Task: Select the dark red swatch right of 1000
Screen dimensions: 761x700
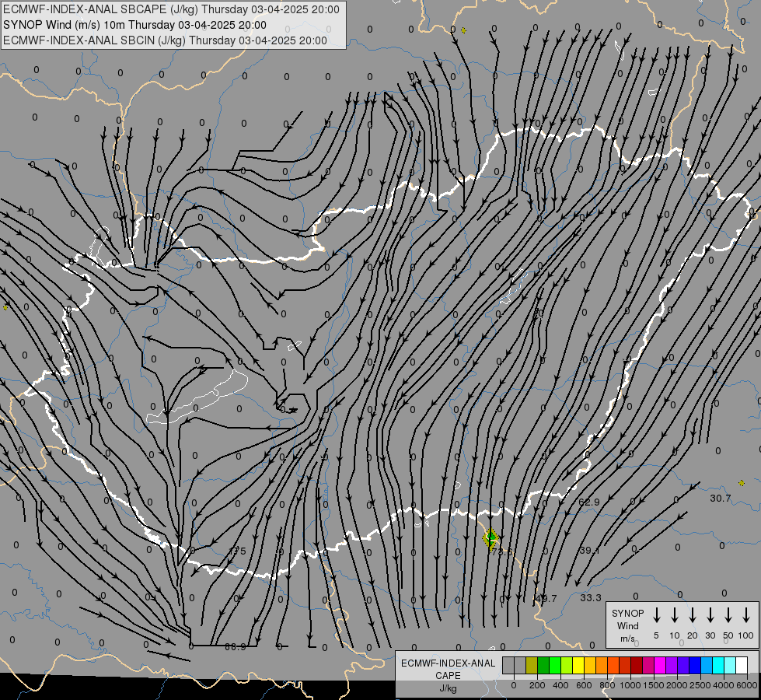Action: [x=637, y=665]
